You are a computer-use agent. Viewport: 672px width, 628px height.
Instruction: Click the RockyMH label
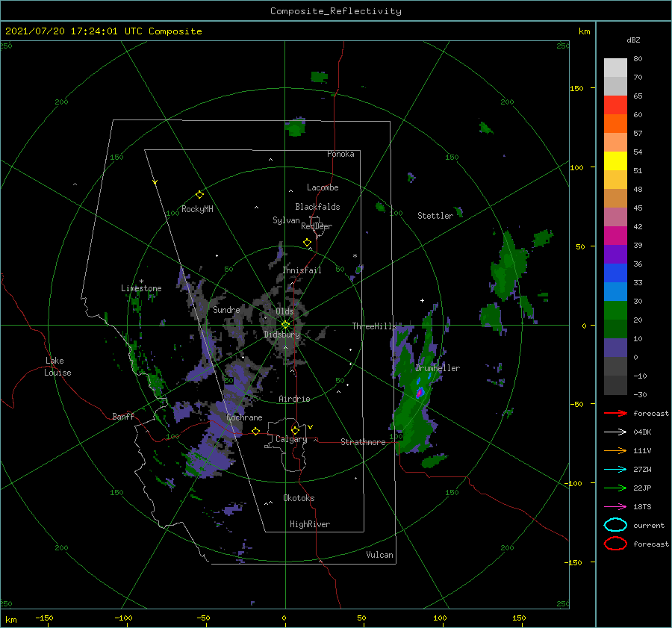point(197,209)
